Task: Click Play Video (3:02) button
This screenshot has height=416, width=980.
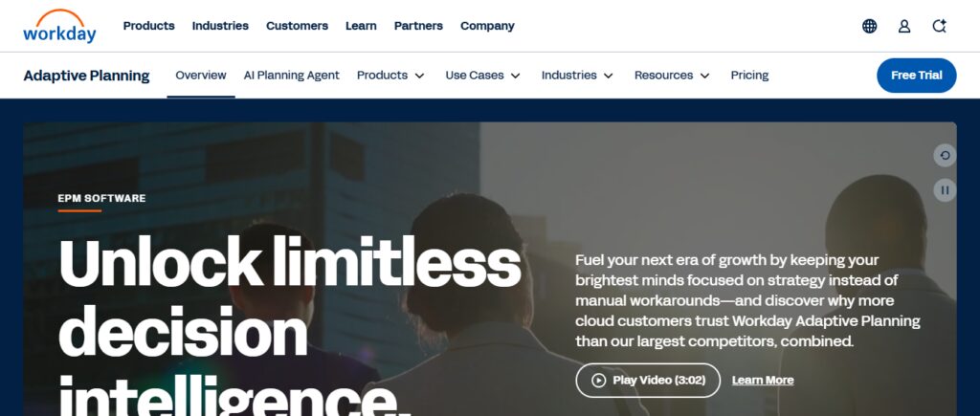Action: tap(648, 381)
